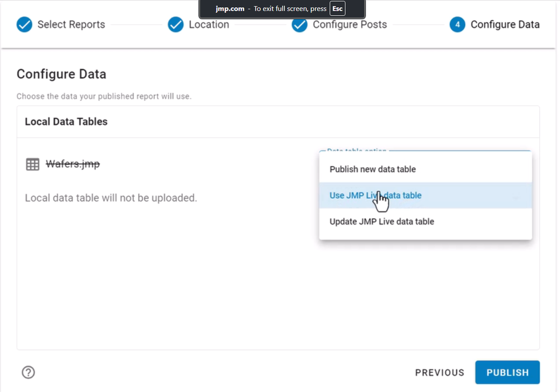Return to the Configure Posts step label

350,25
